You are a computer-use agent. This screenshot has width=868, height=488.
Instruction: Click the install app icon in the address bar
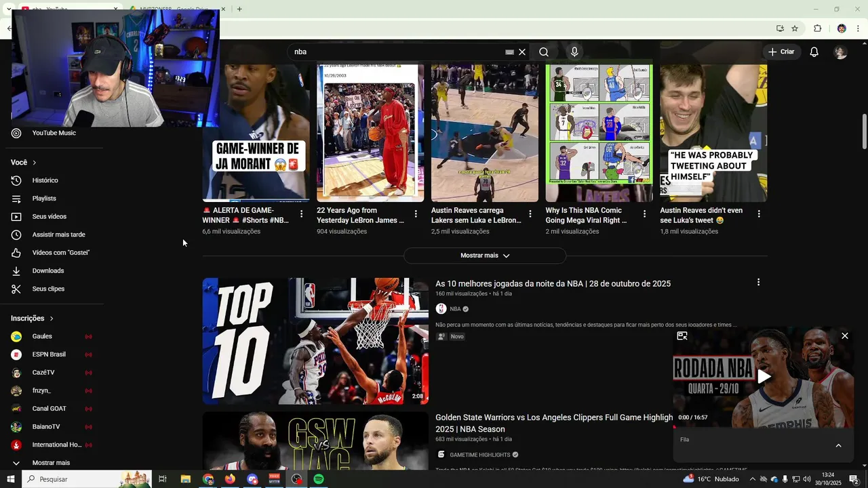(x=780, y=28)
